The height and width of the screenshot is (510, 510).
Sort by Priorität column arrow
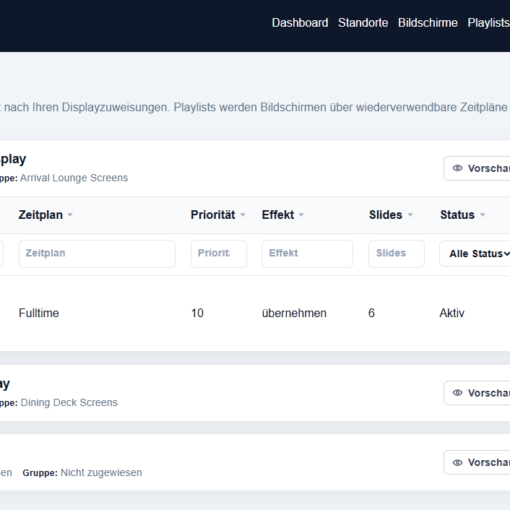[x=243, y=215]
